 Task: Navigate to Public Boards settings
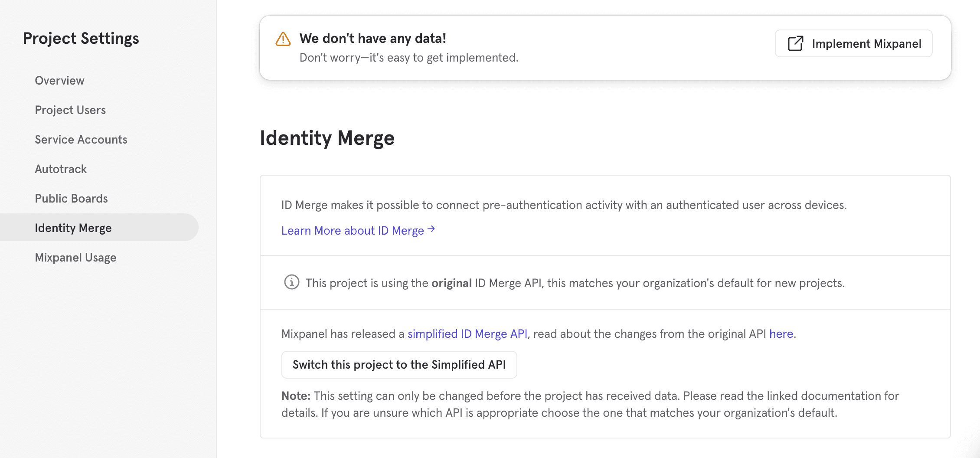(71, 199)
